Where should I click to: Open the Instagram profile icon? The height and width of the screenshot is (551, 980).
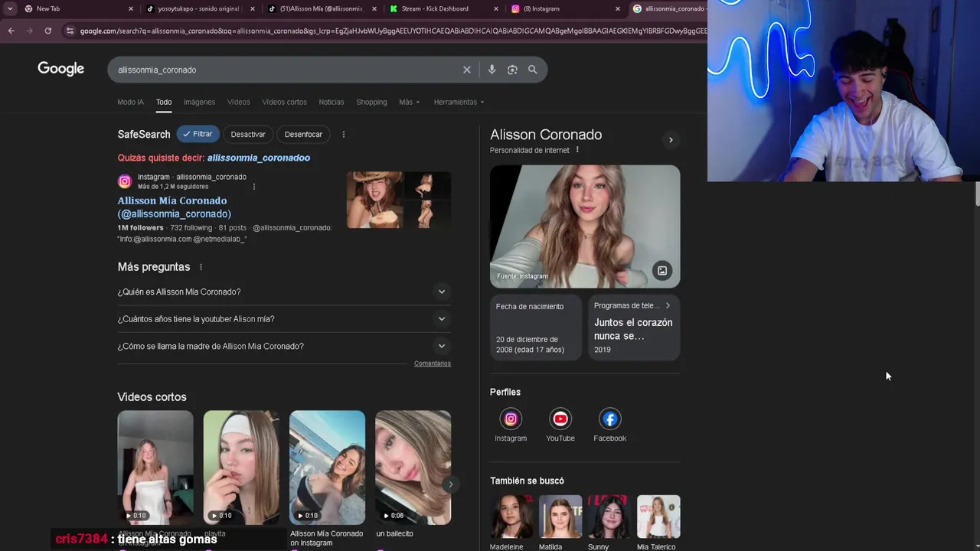pyautogui.click(x=511, y=419)
